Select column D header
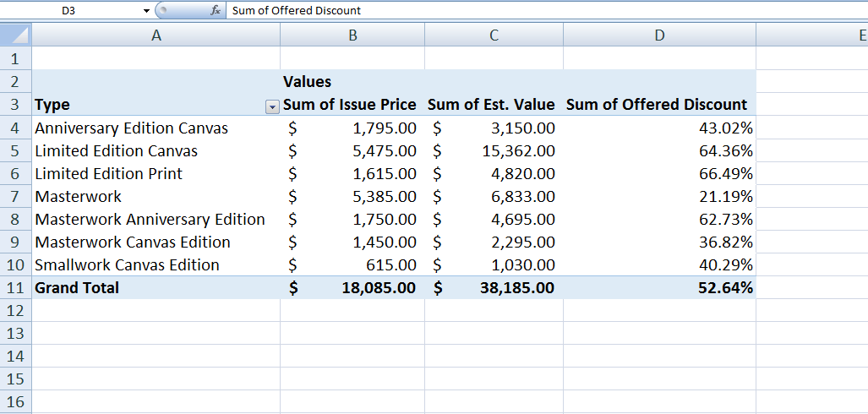The height and width of the screenshot is (414, 868). coord(659,35)
